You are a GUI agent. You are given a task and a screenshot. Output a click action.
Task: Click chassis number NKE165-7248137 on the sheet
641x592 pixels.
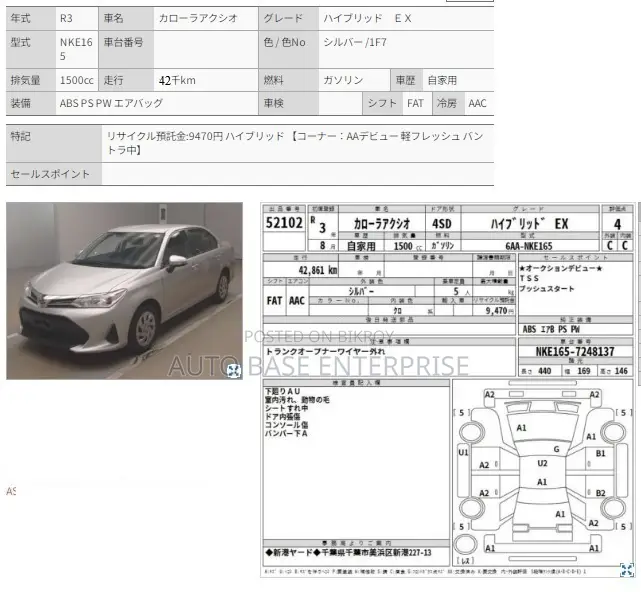[x=575, y=352]
